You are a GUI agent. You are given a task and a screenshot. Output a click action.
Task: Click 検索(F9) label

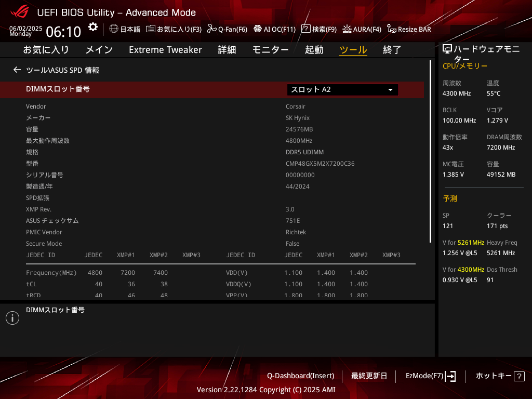(x=324, y=30)
